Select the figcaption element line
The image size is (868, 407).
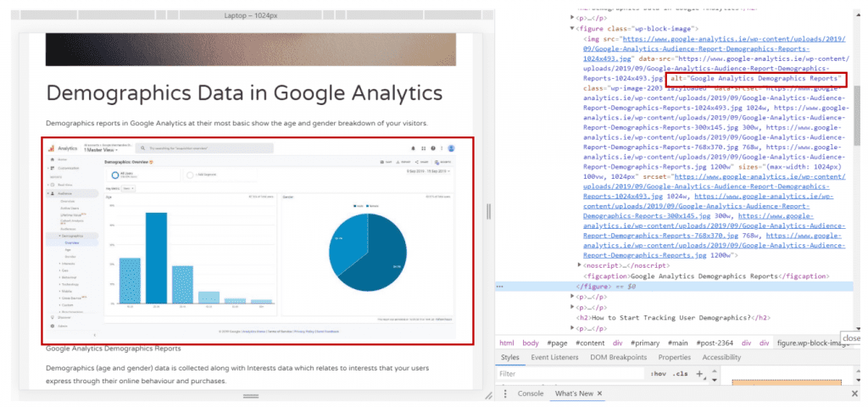706,276
